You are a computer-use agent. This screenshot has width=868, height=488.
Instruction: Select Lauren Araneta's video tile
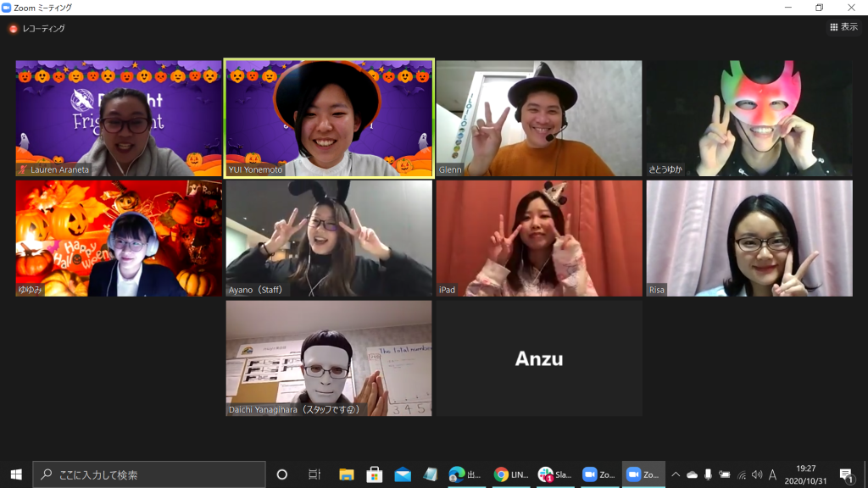pos(119,118)
